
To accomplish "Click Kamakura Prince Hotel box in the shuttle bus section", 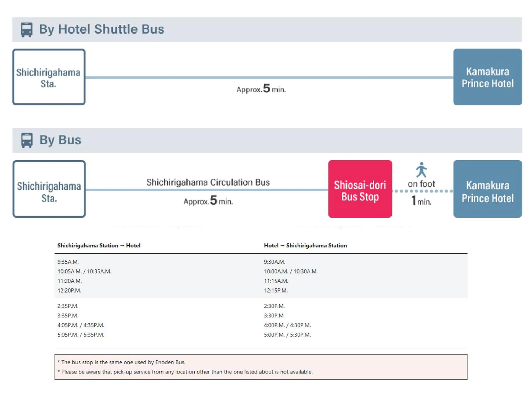I will (x=487, y=77).
